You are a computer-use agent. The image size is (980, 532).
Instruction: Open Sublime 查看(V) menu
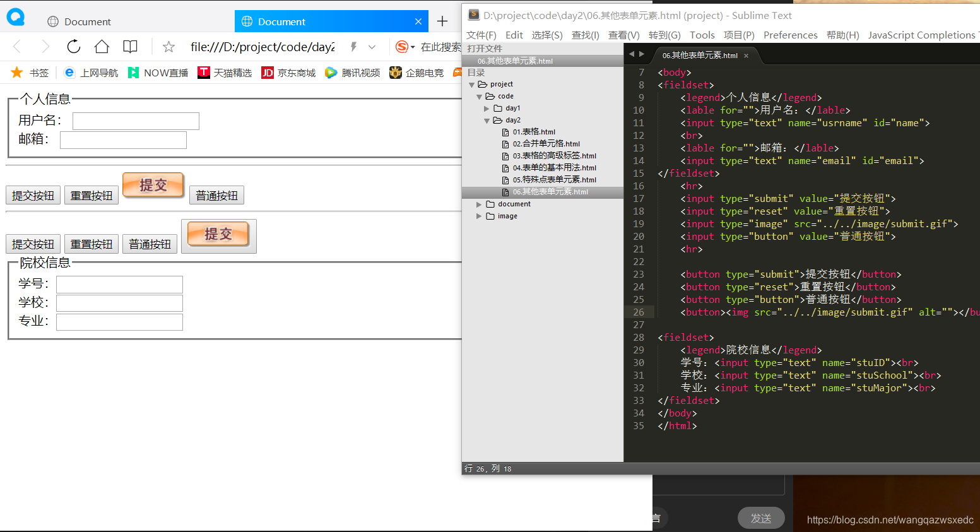[x=624, y=35]
